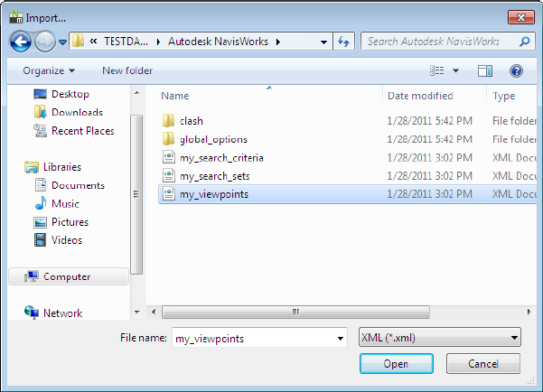Select Desktop in the navigation pane
The image size is (543, 392).
[x=70, y=94]
